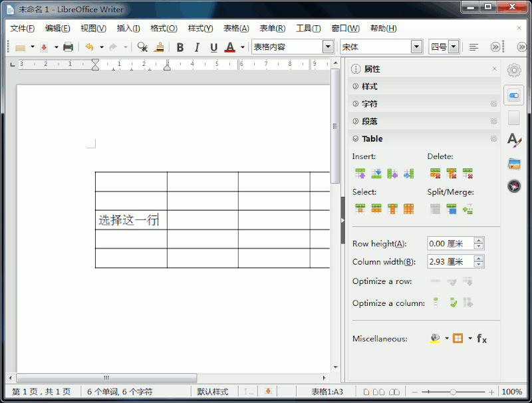Toggle underline formatting
Viewport: 532px width, 403px height.
213,47
